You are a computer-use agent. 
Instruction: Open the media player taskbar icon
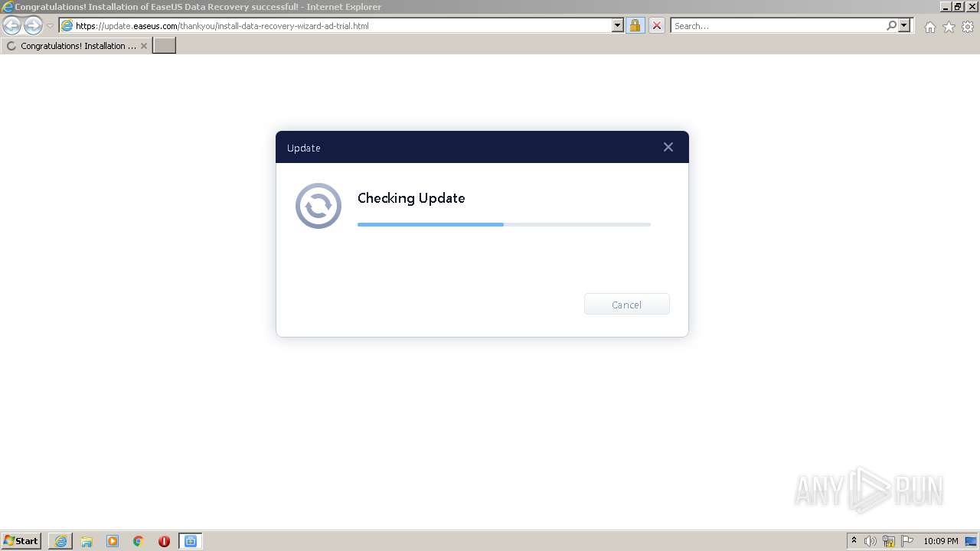113,541
